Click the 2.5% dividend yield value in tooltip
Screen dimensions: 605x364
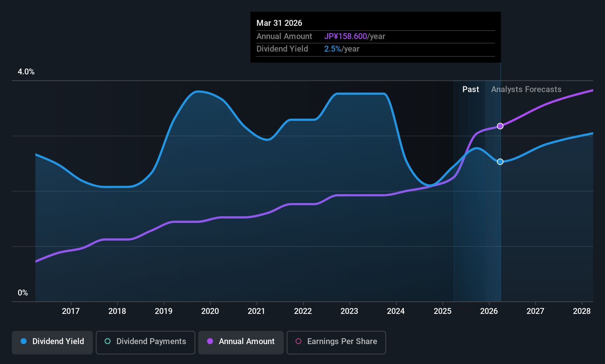[x=332, y=49]
